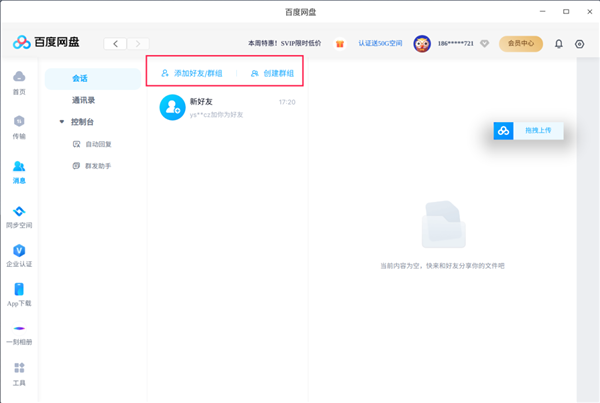Switch to the 通讯录 tab
Viewport: 600px width, 403px height.
pyautogui.click(x=84, y=100)
